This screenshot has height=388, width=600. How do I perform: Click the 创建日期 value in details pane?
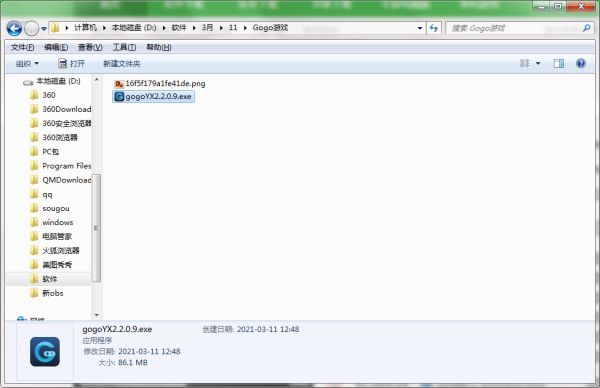click(268, 329)
